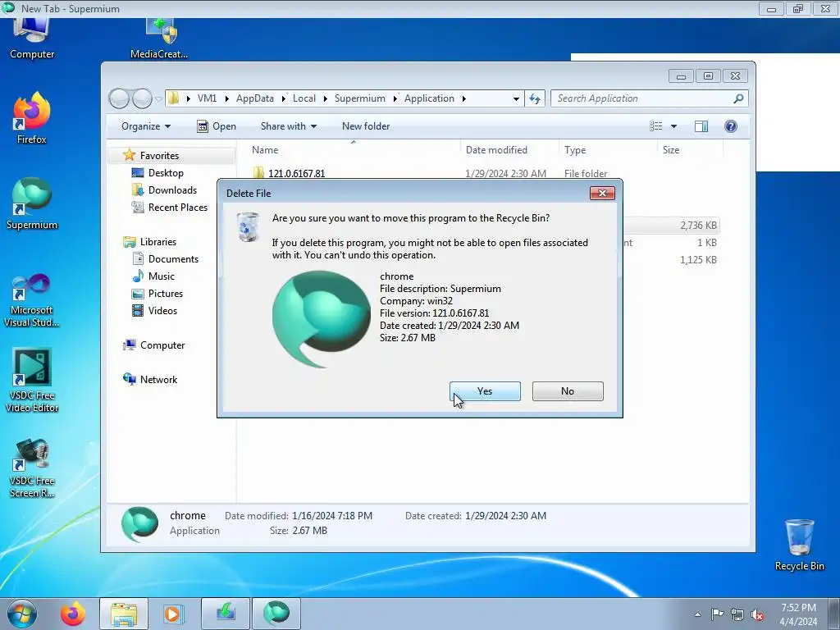Open Downloads in the navigation pane
The image size is (840, 630).
(x=172, y=190)
